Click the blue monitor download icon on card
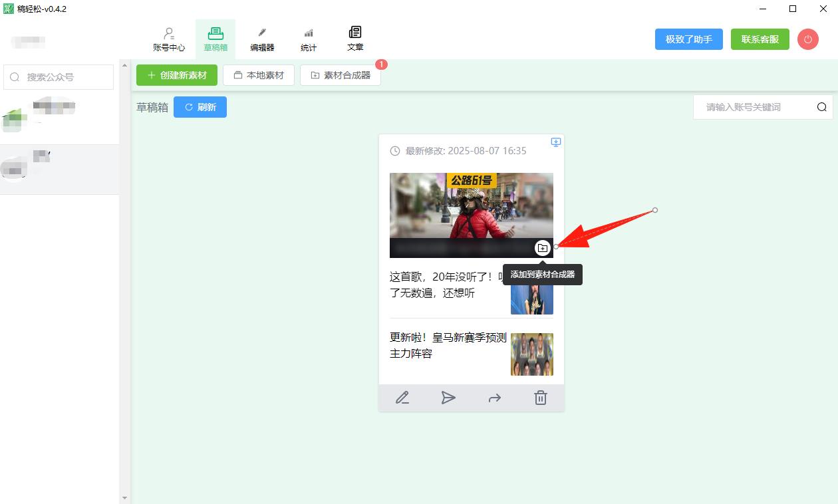 click(x=556, y=142)
